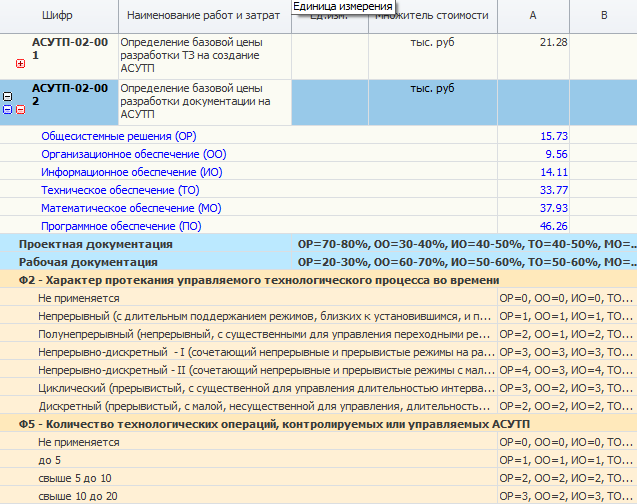Click value 9.56

[x=556, y=154]
